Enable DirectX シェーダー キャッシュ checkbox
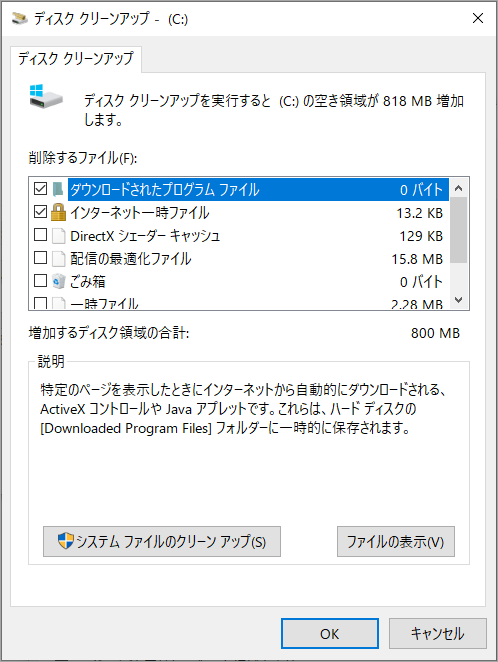The height and width of the screenshot is (662, 498). pyautogui.click(x=41, y=234)
